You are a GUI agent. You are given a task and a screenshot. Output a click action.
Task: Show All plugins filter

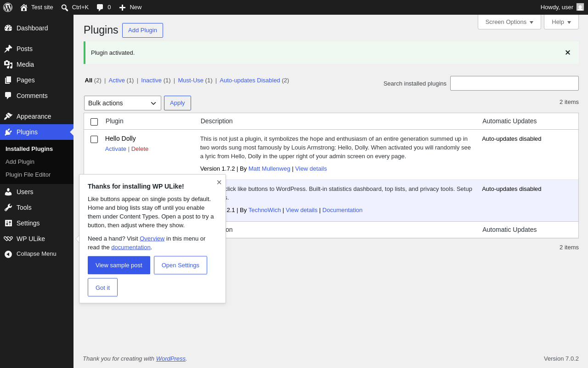(88, 80)
